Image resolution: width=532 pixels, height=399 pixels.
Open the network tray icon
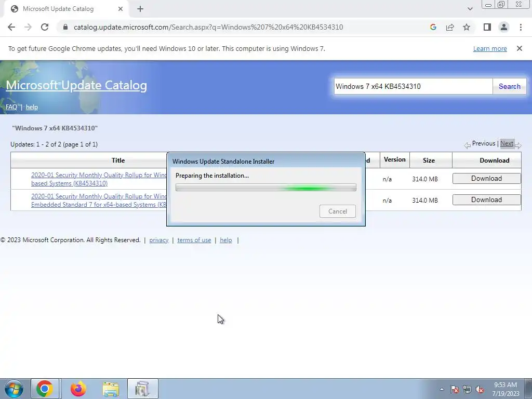tap(467, 390)
